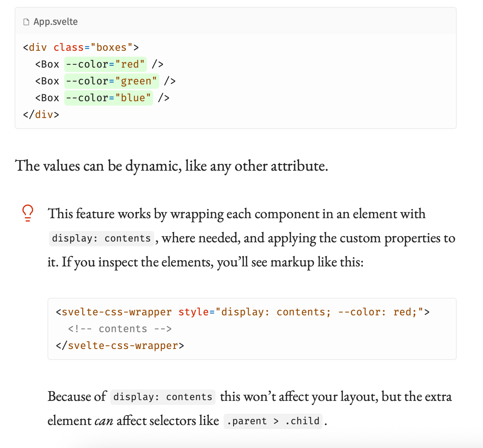
Task: Click the opening svelte-css-wrapper tag name
Action: [117, 312]
